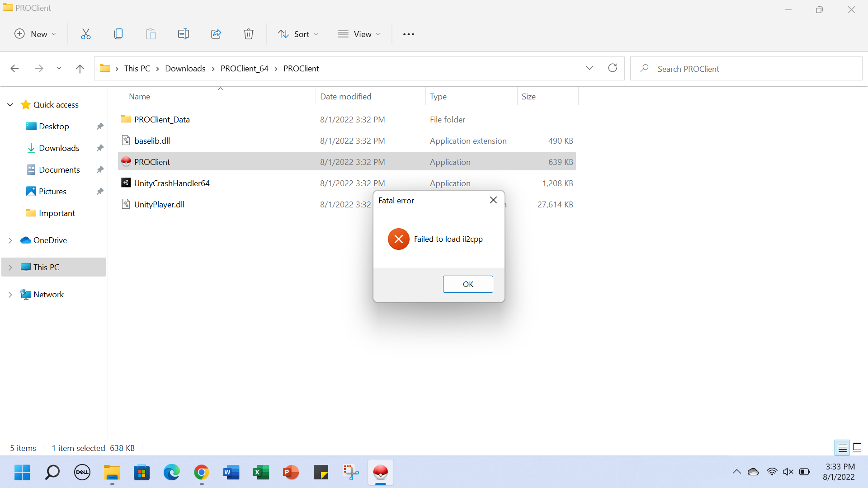This screenshot has height=488, width=868.
Task: Select the UnityPlayer.dll file
Action: (x=159, y=204)
